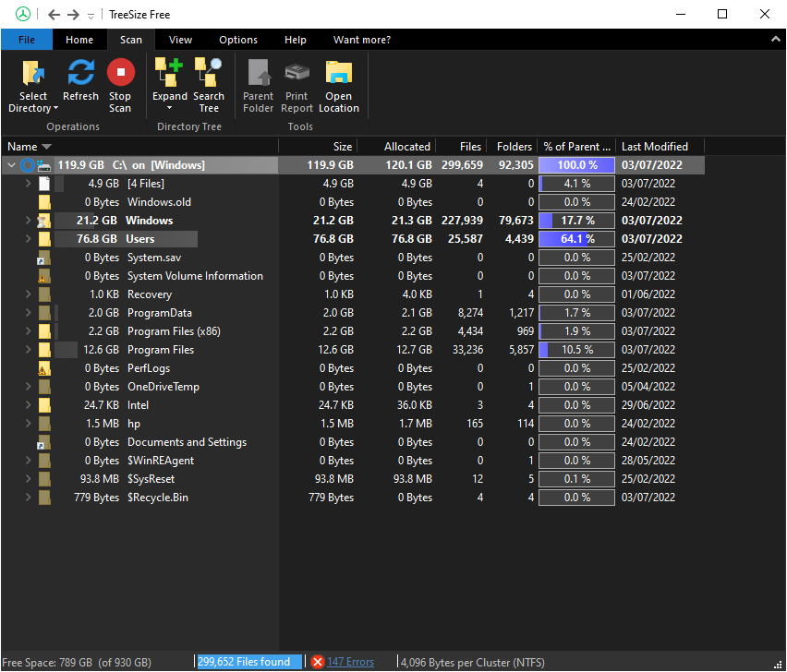
Task: Expand the $SysReset folder
Action: 28,478
